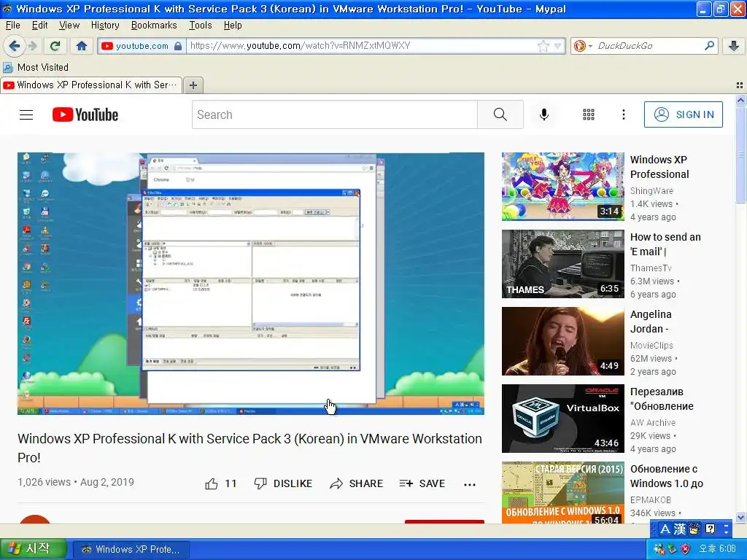Bookmark this page with the star icon
747x560 pixels.
tap(543, 46)
